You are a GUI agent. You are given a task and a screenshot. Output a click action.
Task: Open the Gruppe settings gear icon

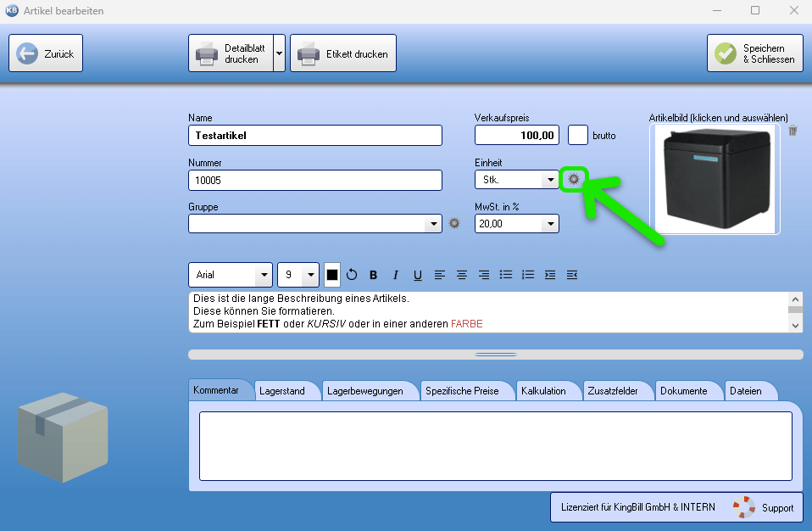tap(454, 224)
